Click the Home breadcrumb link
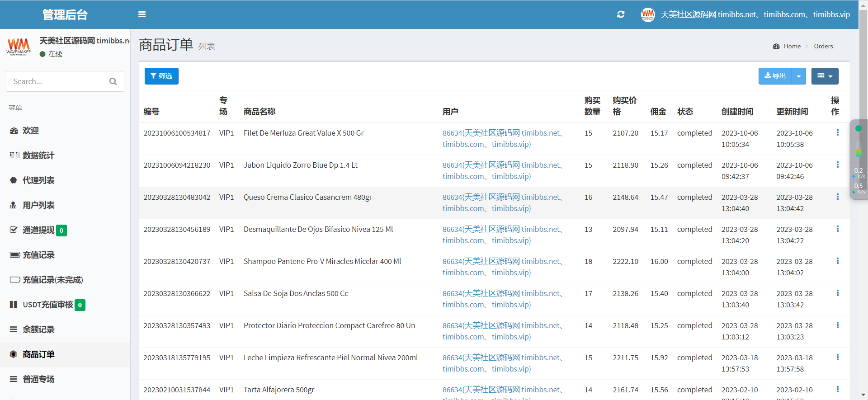This screenshot has height=400, width=868. point(792,46)
